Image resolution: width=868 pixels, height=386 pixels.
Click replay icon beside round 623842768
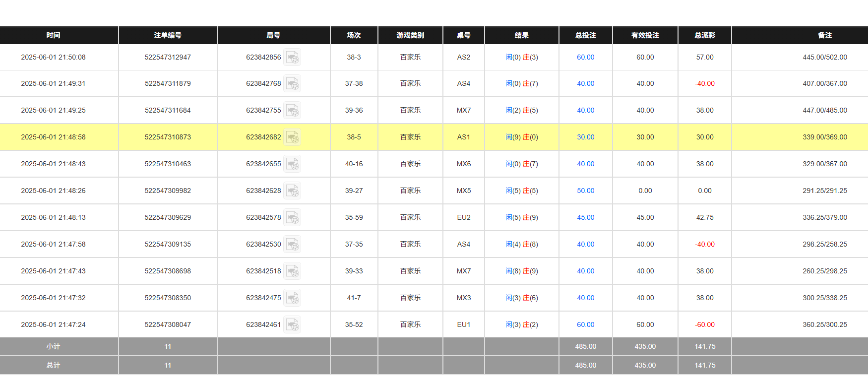tap(292, 84)
